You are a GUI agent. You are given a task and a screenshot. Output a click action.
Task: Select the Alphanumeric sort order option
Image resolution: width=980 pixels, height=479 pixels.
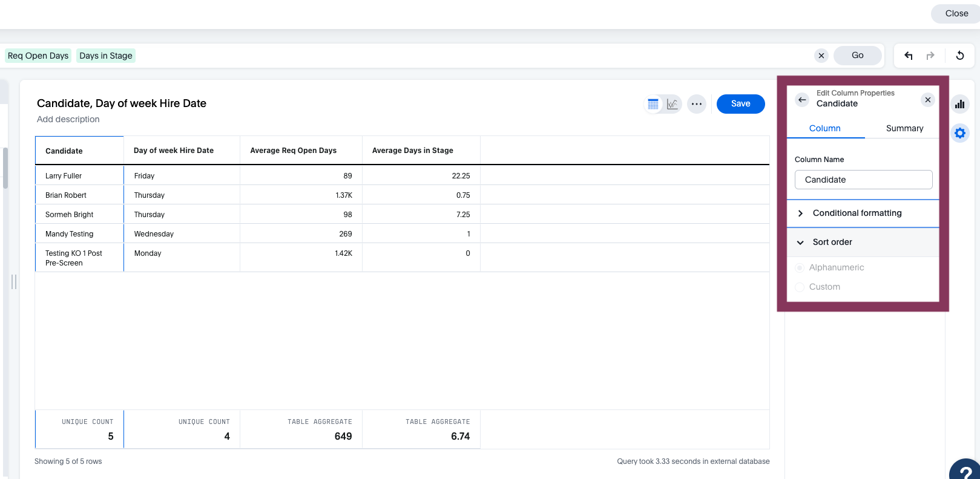point(800,267)
